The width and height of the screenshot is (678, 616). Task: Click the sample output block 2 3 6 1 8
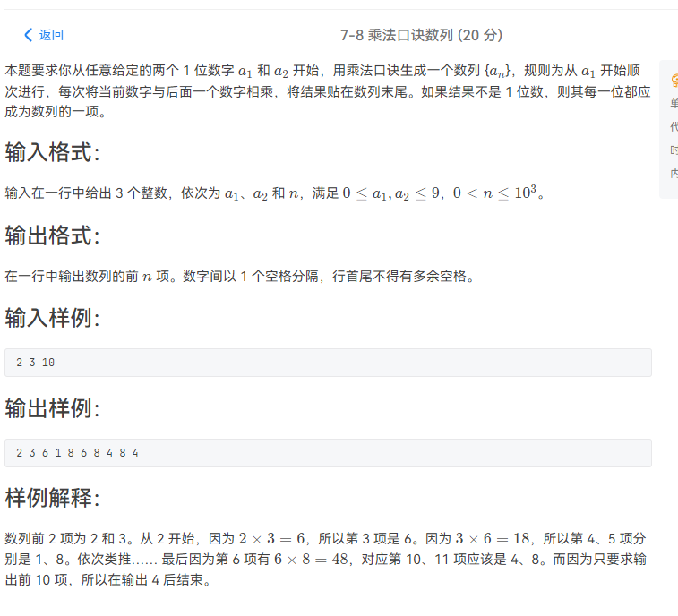pos(328,453)
